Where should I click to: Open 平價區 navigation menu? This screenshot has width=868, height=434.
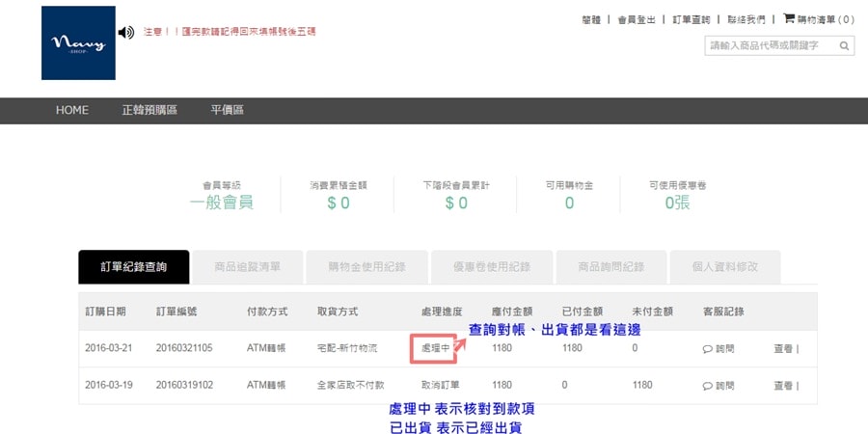coord(227,110)
